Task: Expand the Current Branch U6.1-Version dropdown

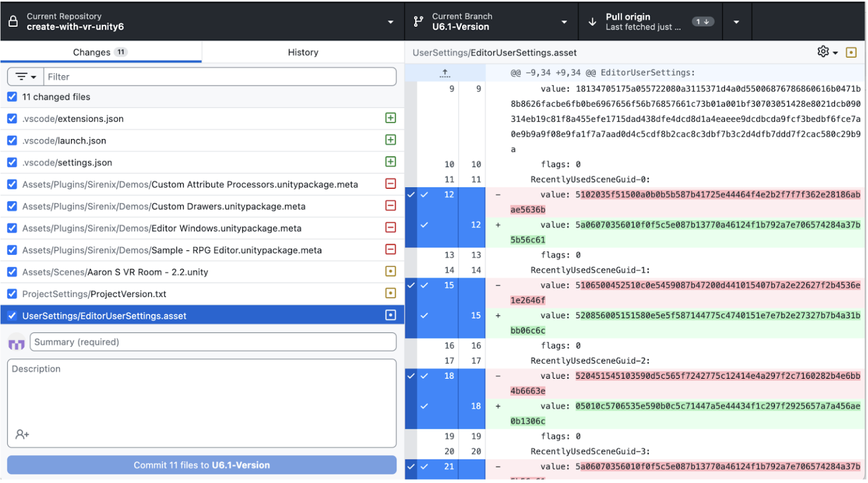Action: 491,22
